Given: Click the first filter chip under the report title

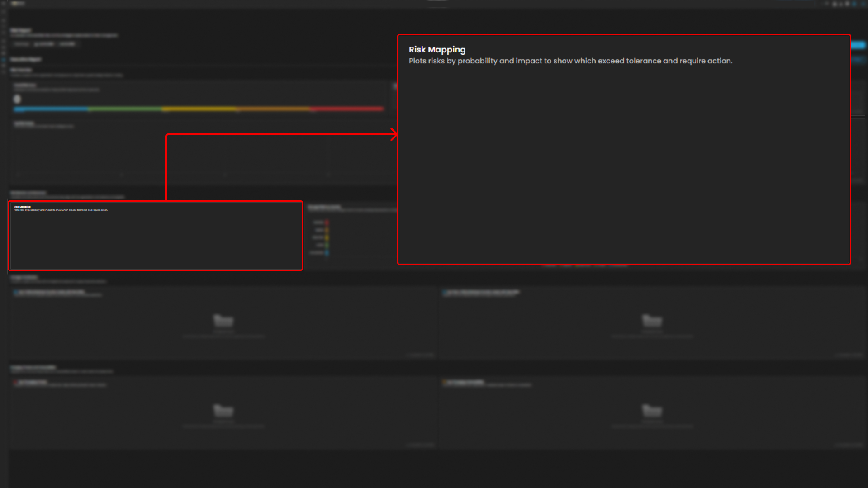Looking at the screenshot, I should [21, 44].
